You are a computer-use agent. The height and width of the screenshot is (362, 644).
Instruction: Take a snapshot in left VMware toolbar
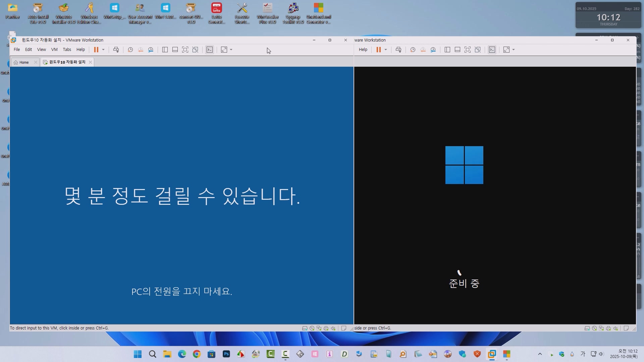tap(130, 50)
